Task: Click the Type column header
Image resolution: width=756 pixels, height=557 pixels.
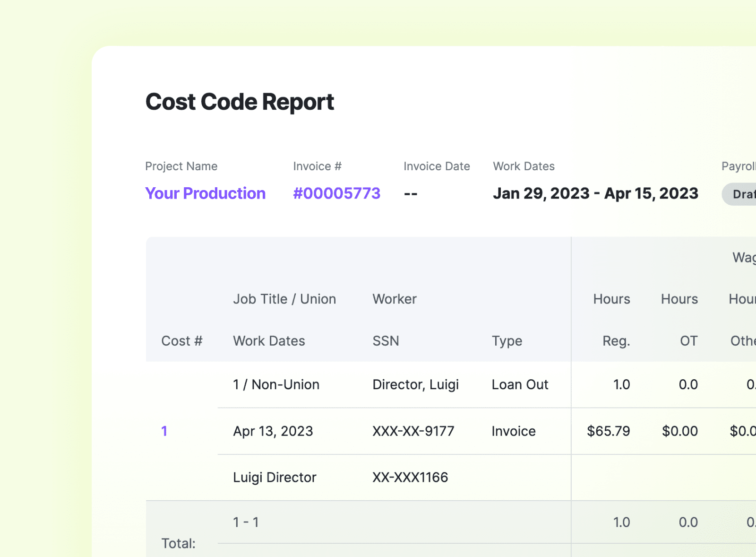Action: [x=507, y=340]
